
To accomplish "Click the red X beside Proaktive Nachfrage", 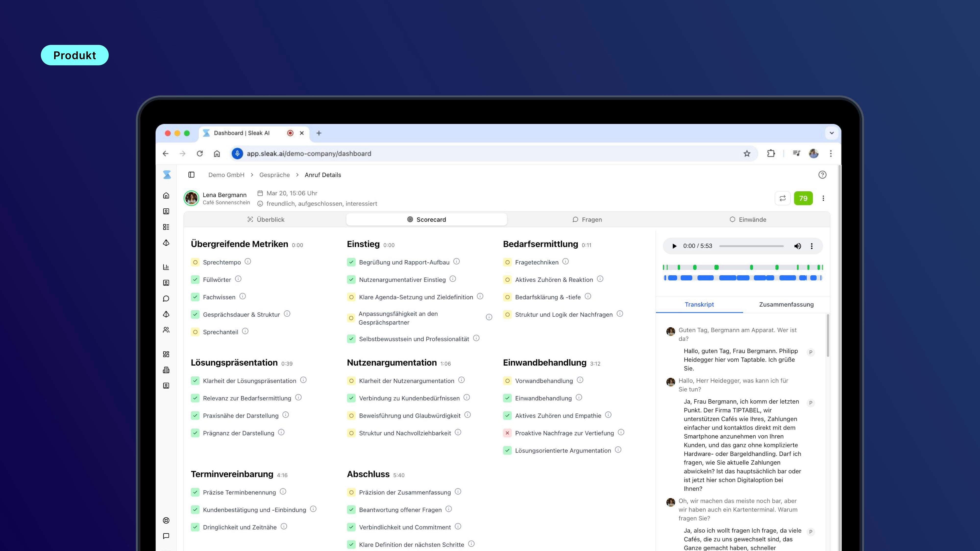I will tap(507, 433).
